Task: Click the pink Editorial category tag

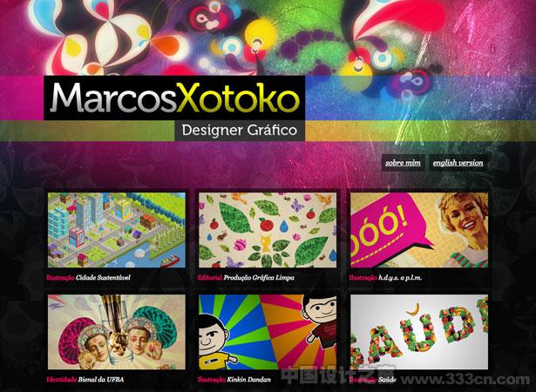Action: [x=210, y=278]
